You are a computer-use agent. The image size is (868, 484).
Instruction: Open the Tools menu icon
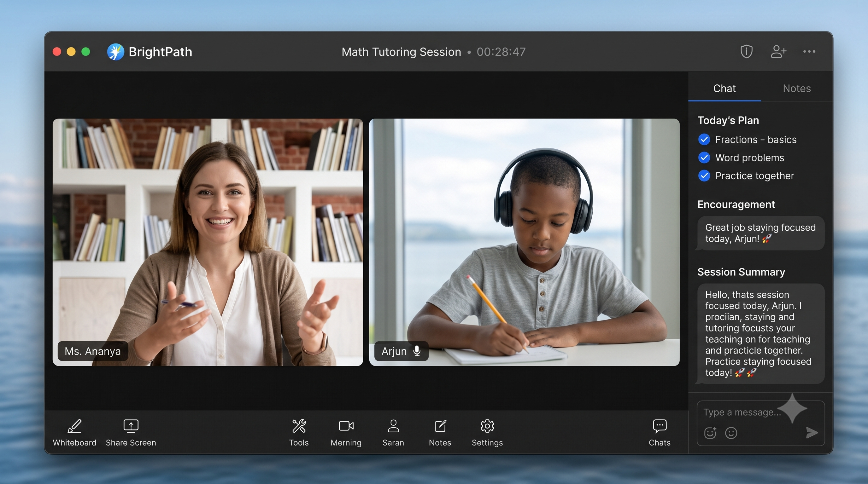tap(299, 426)
